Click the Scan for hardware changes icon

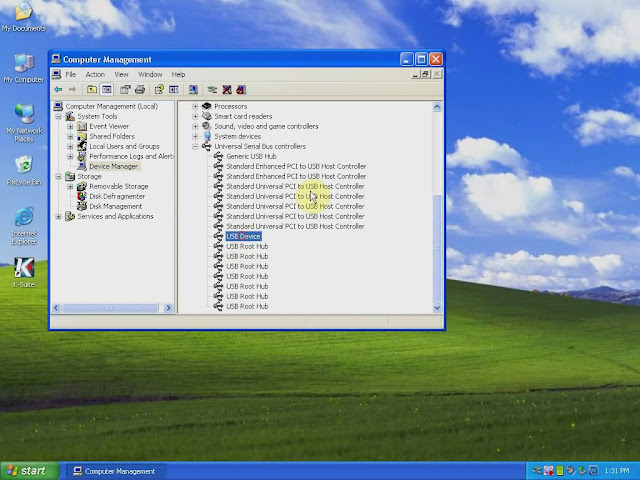tap(193, 89)
